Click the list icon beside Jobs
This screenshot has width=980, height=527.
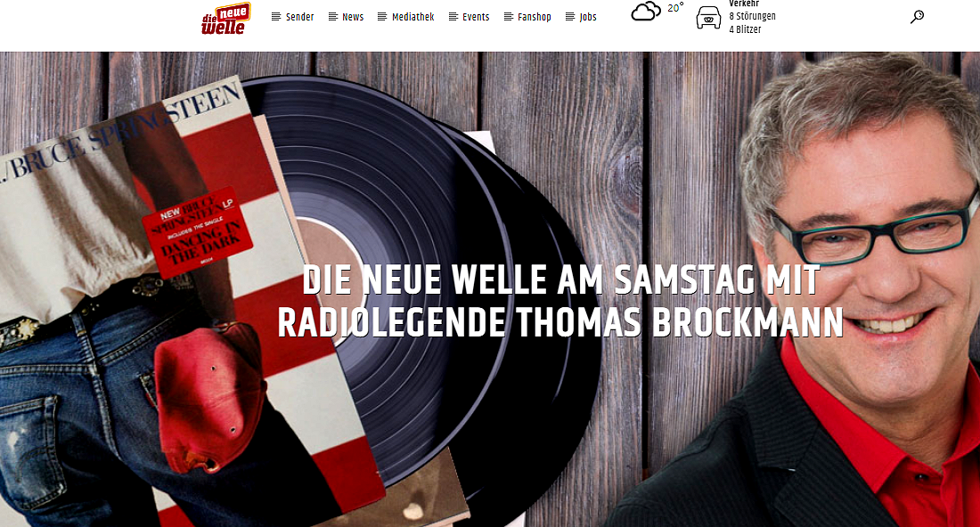[570, 17]
